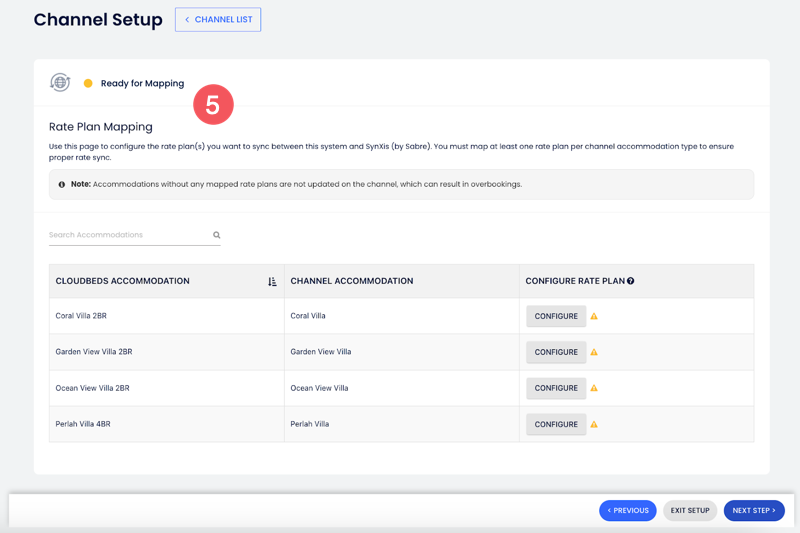Click warning icon in Perlah Villa row
This screenshot has height=533, width=800.
pos(594,424)
